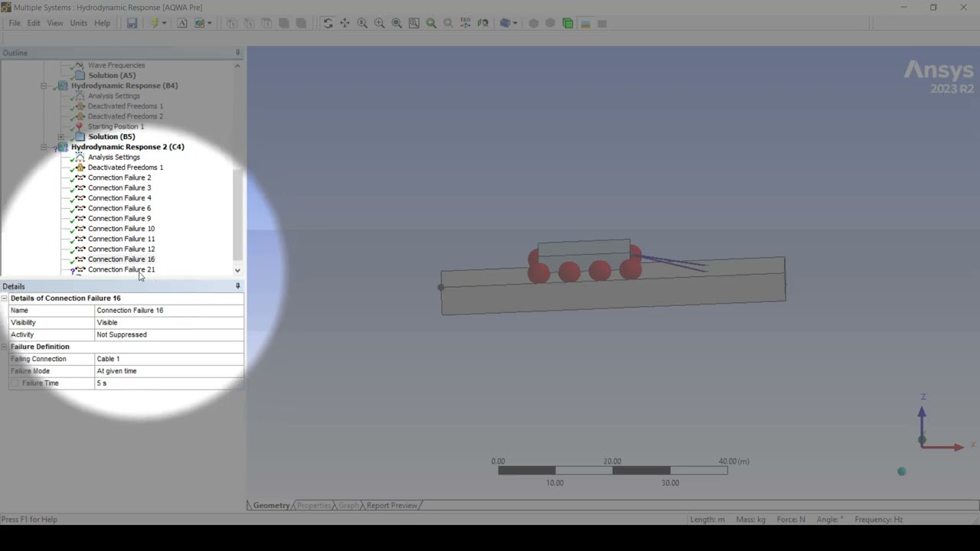The width and height of the screenshot is (980, 551).
Task: Open the Edit menu
Action: point(34,23)
